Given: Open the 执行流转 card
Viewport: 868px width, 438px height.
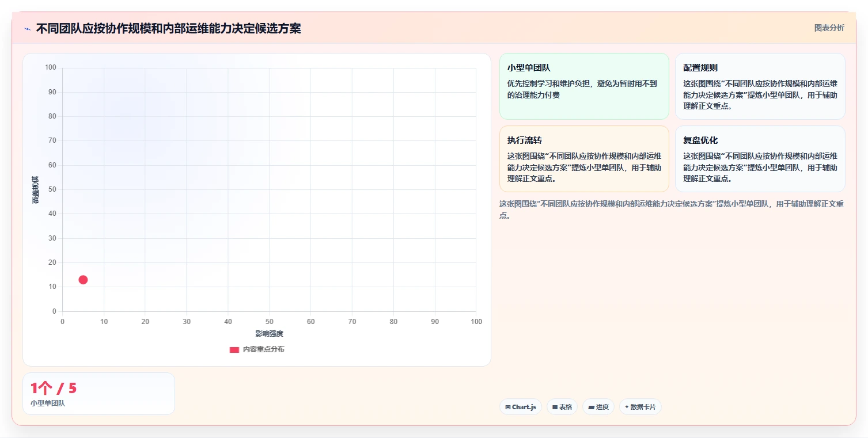Looking at the screenshot, I should click(x=584, y=159).
